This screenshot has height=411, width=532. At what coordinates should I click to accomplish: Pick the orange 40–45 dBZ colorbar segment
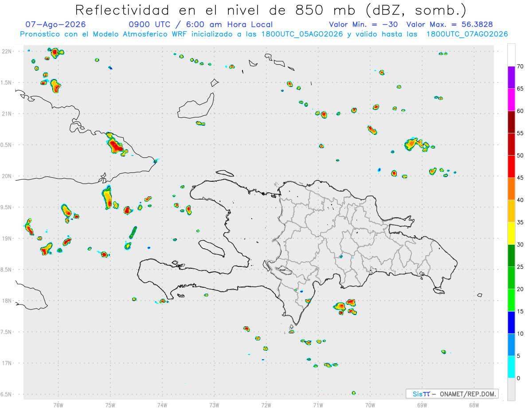pyautogui.click(x=511, y=189)
